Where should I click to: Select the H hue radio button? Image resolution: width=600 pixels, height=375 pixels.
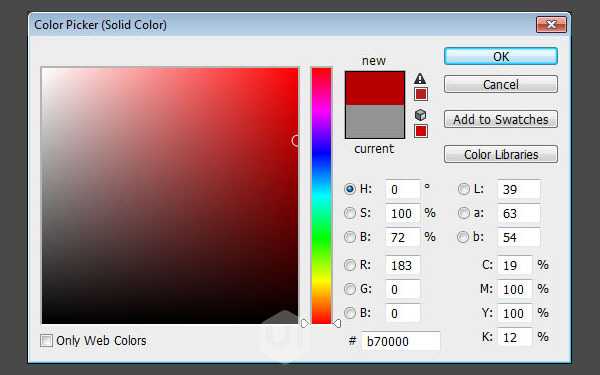pos(350,189)
